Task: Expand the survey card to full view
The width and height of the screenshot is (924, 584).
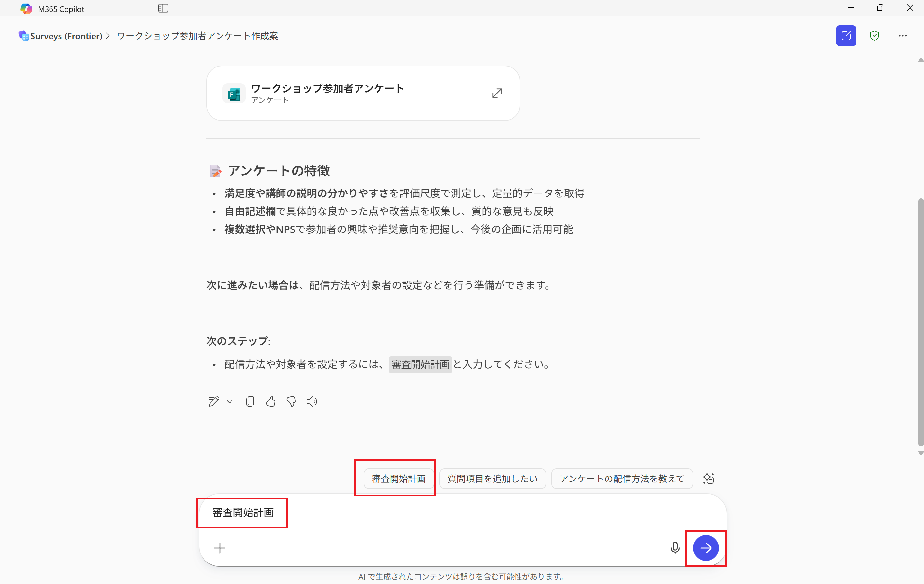Action: point(497,93)
